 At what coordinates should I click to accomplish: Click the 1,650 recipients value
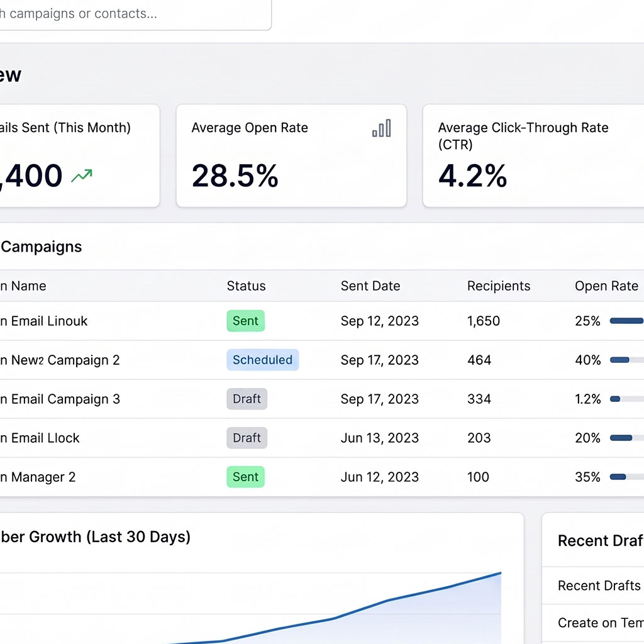click(x=484, y=321)
